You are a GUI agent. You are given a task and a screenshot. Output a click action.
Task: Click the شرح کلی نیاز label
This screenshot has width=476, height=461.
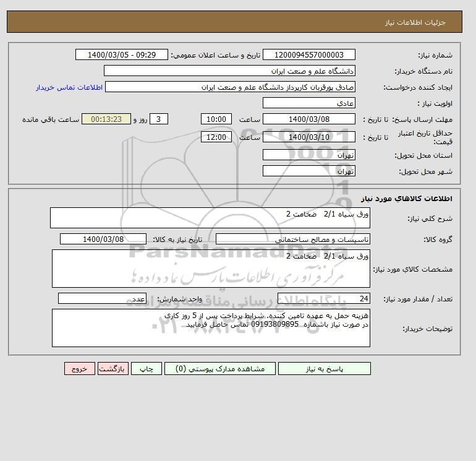tap(430, 218)
